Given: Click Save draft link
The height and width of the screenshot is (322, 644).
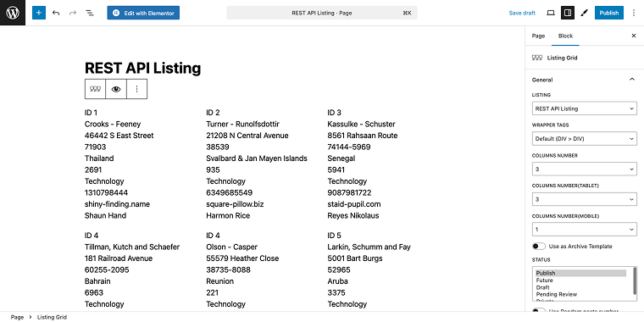Looking at the screenshot, I should click(x=522, y=13).
